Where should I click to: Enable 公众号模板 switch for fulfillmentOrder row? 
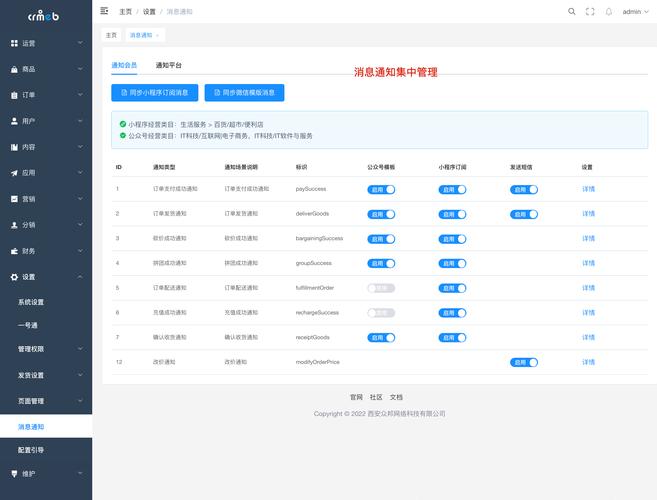(x=381, y=288)
